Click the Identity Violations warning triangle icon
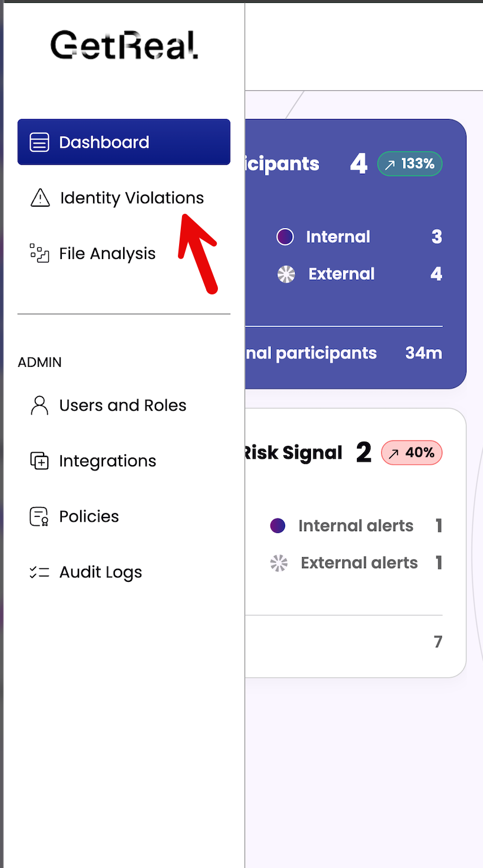The height and width of the screenshot is (868, 483). pyautogui.click(x=40, y=198)
